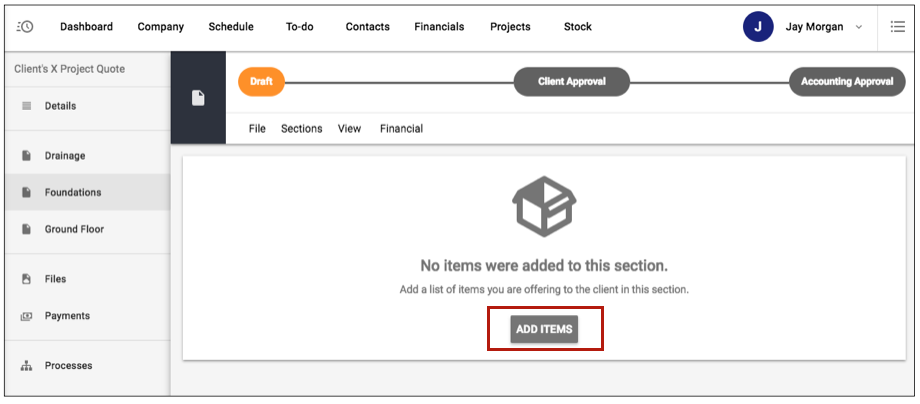This screenshot has width=920, height=404.
Task: Expand the Jay Morgan user dropdown chevron
Action: click(858, 28)
